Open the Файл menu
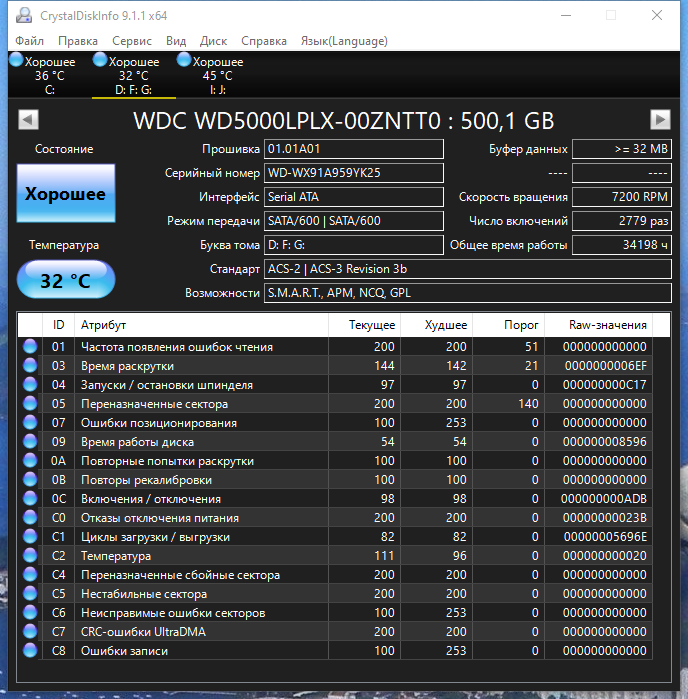This screenshot has width=688, height=699. (29, 41)
